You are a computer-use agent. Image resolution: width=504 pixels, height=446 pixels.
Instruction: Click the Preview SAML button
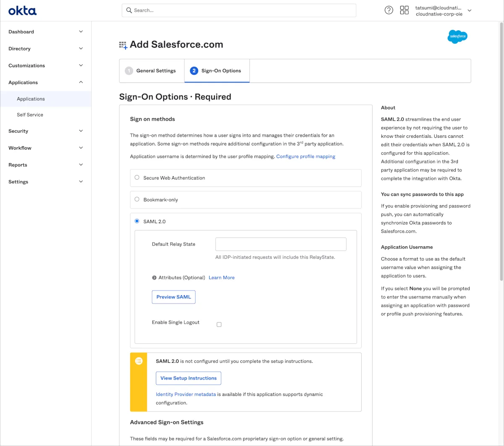(173, 297)
